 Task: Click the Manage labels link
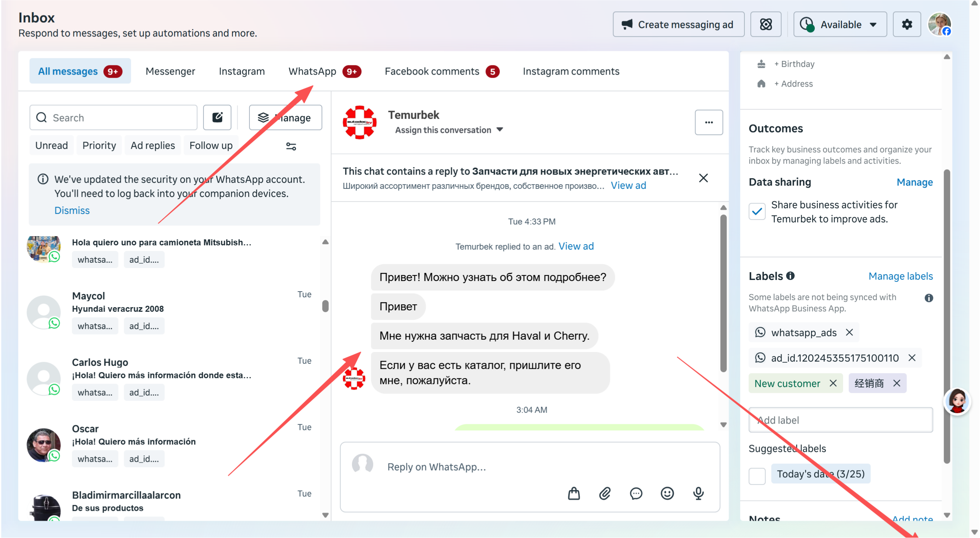900,276
